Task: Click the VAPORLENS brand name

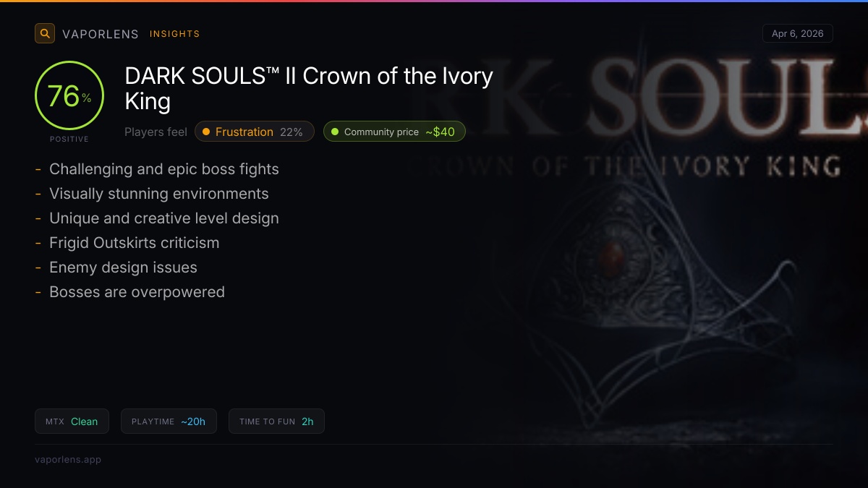Action: pyautogui.click(x=101, y=34)
